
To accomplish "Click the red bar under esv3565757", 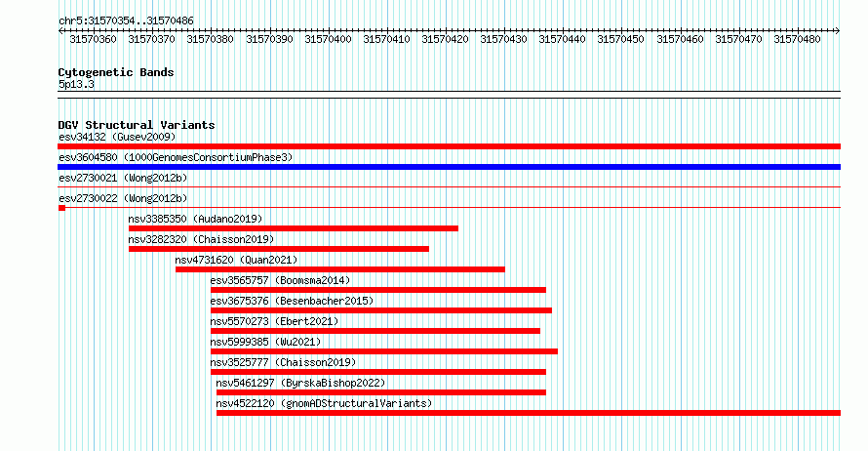I will coord(378,290).
